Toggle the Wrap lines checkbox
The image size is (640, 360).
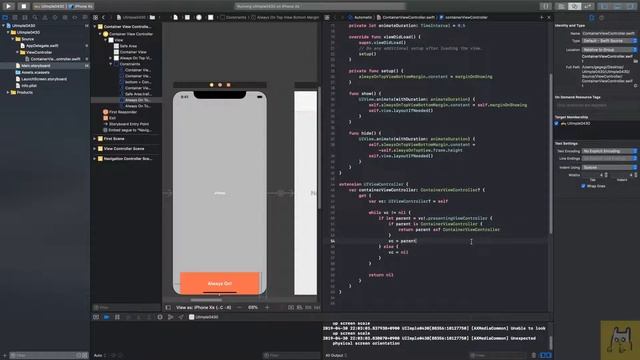pos(583,186)
